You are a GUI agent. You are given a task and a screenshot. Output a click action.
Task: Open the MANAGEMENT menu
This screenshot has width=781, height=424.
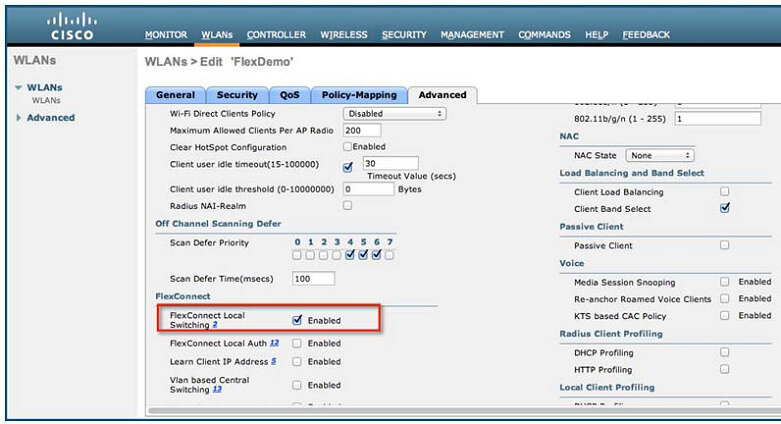click(x=472, y=35)
